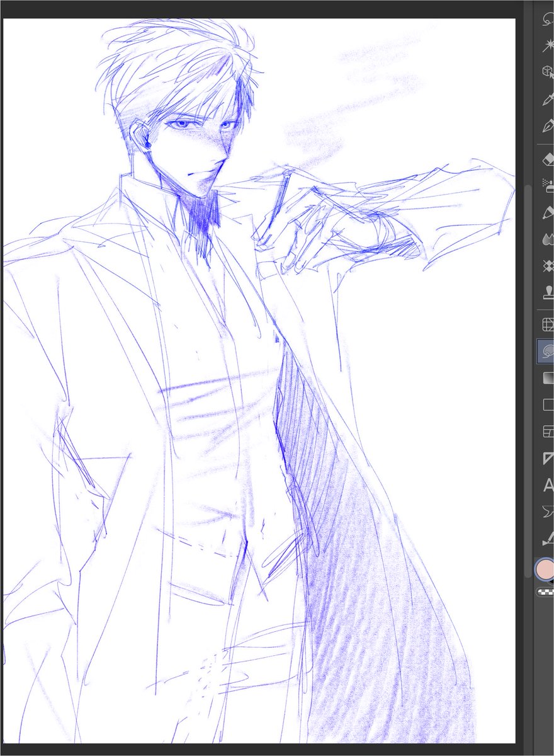The image size is (554, 756).
Task: Select the Balloon speech bubble tool
Action: pos(547,512)
